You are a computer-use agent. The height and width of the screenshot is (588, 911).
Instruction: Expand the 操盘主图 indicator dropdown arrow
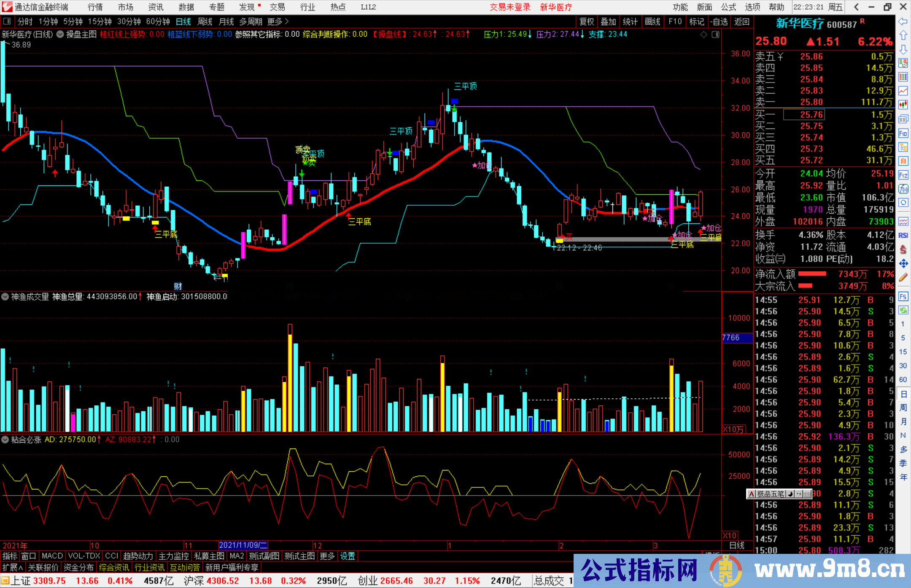60,35
